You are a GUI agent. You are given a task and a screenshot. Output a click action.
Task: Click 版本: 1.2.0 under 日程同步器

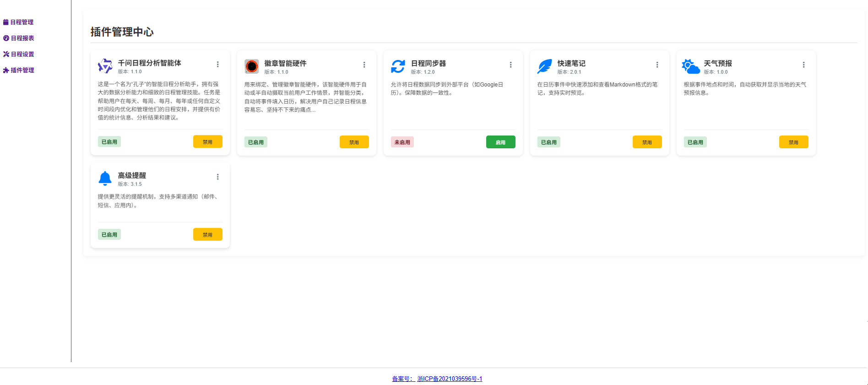[x=423, y=72]
